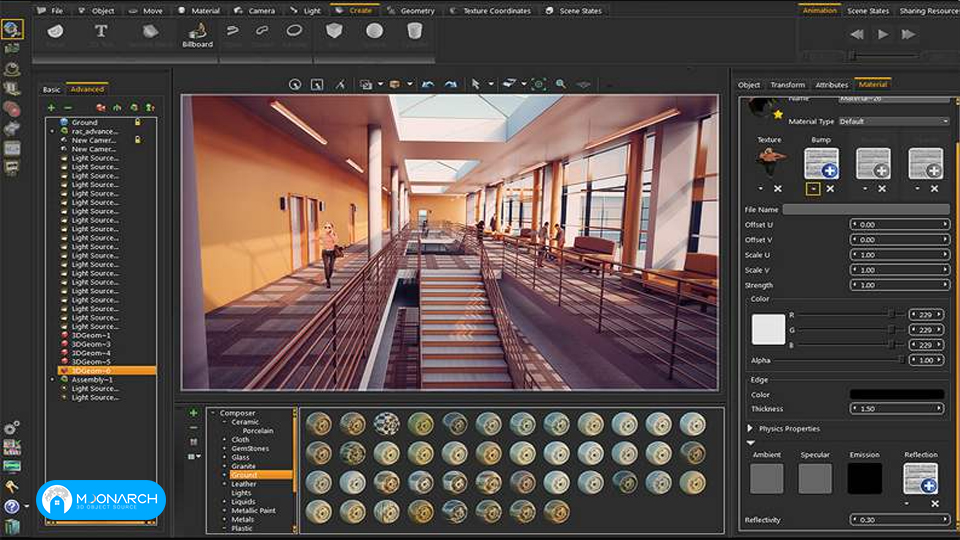Select the ellipse curve tool in ribbon

[294, 31]
